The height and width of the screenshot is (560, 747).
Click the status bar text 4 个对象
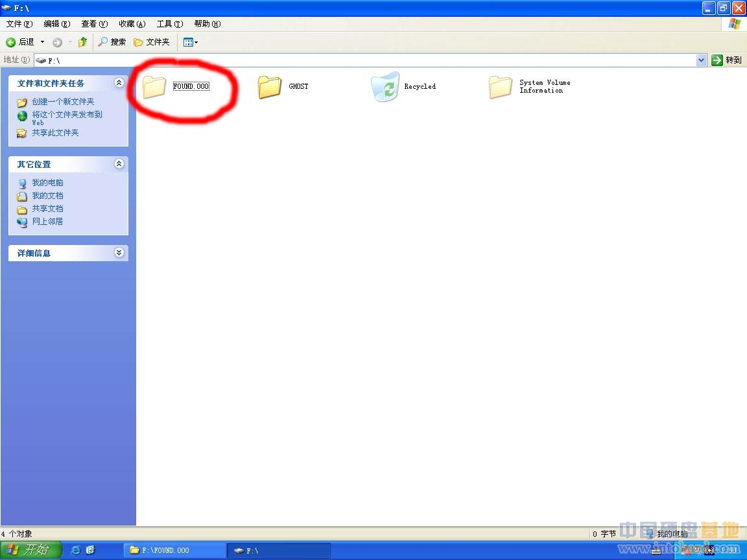tap(17, 534)
